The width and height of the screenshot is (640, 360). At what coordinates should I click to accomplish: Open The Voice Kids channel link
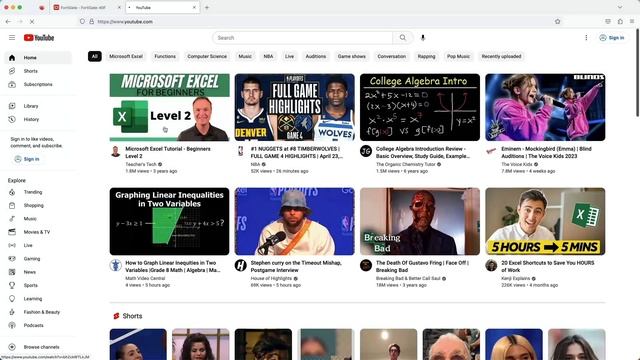point(517,164)
